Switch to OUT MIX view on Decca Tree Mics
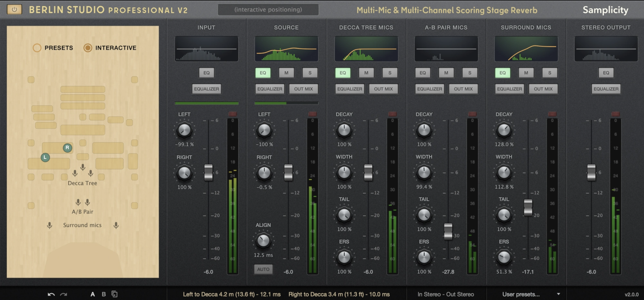Viewport: 644px width, 300px height. click(383, 89)
